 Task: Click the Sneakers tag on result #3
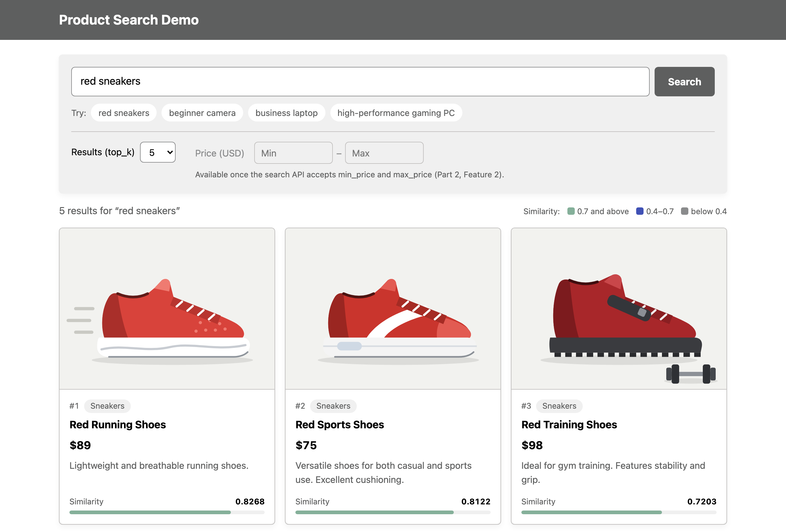tap(559, 406)
